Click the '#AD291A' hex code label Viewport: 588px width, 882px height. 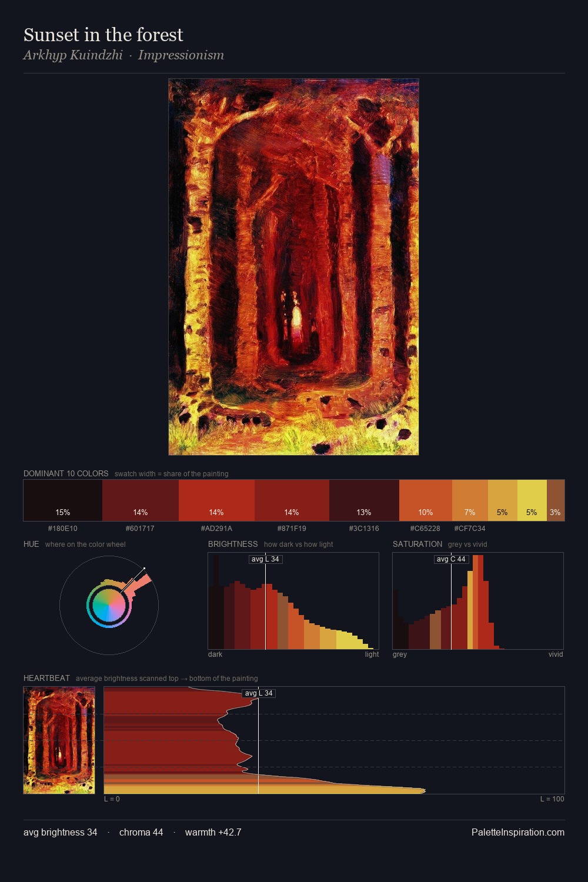[216, 528]
